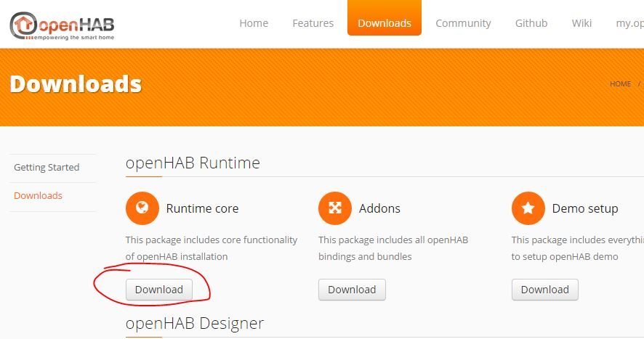
Task: Click the text 'of openHAB installation'
Action: (177, 257)
